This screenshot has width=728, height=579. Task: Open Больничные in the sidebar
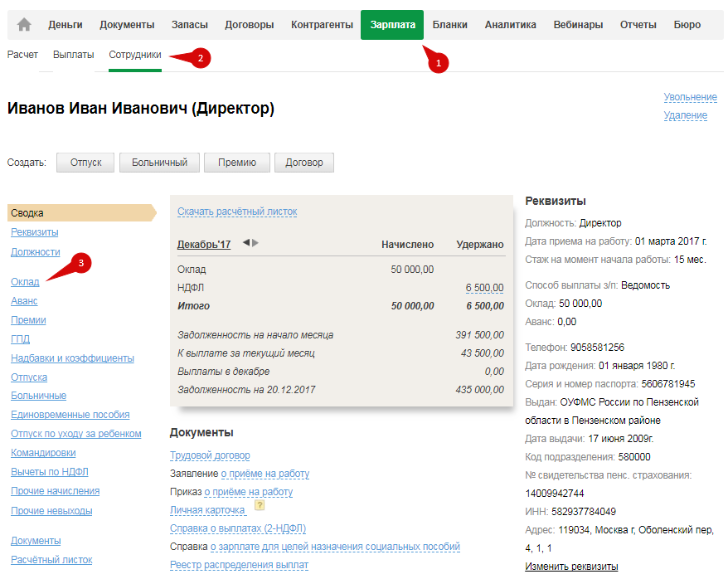pyautogui.click(x=38, y=396)
